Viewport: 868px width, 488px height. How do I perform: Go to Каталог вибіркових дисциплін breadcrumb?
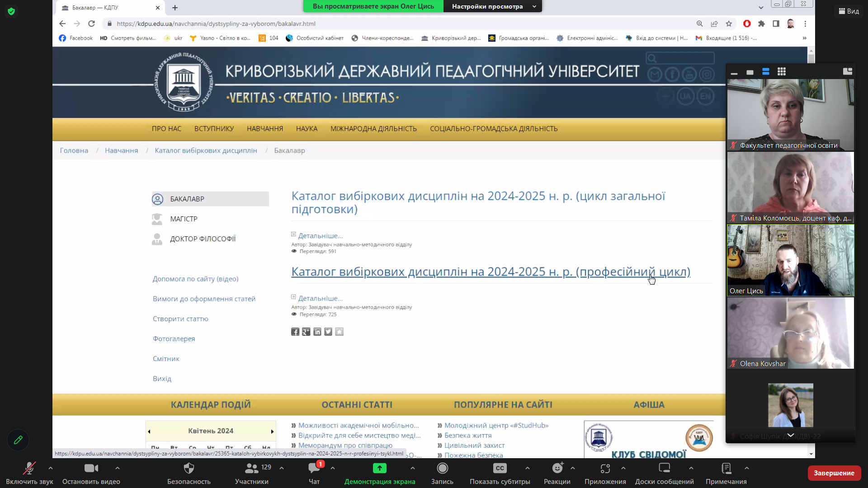coord(206,150)
